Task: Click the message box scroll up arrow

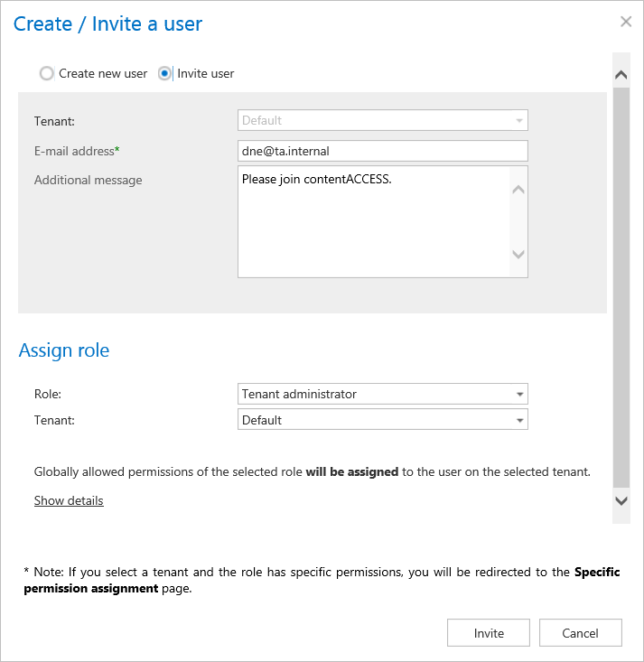Action: (518, 190)
